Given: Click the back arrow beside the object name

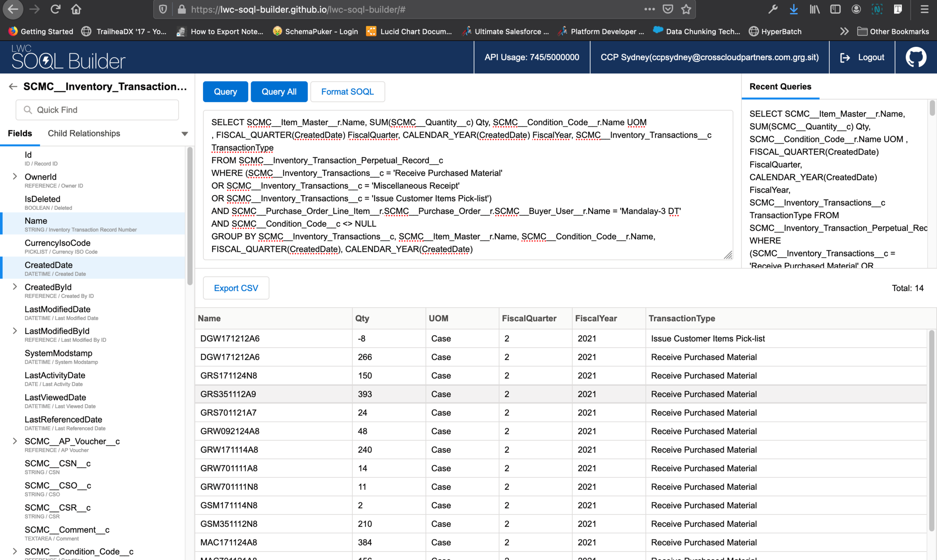Looking at the screenshot, I should click(13, 86).
